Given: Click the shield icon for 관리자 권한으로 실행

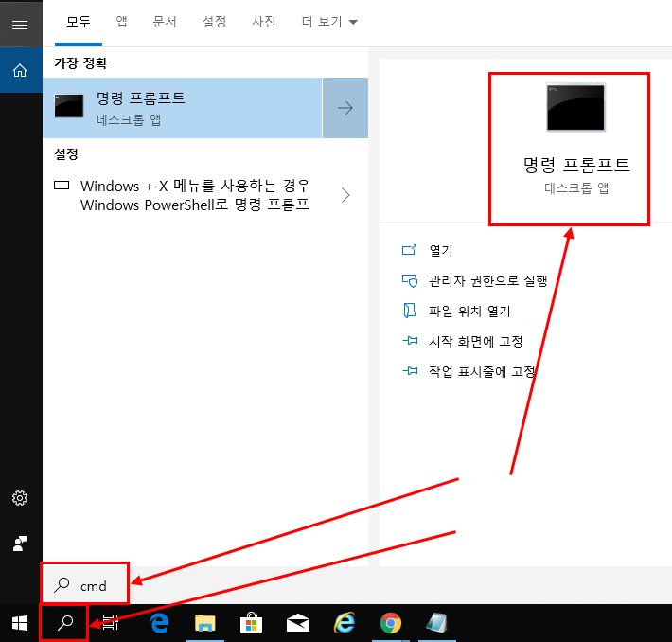Looking at the screenshot, I should click(x=410, y=281).
